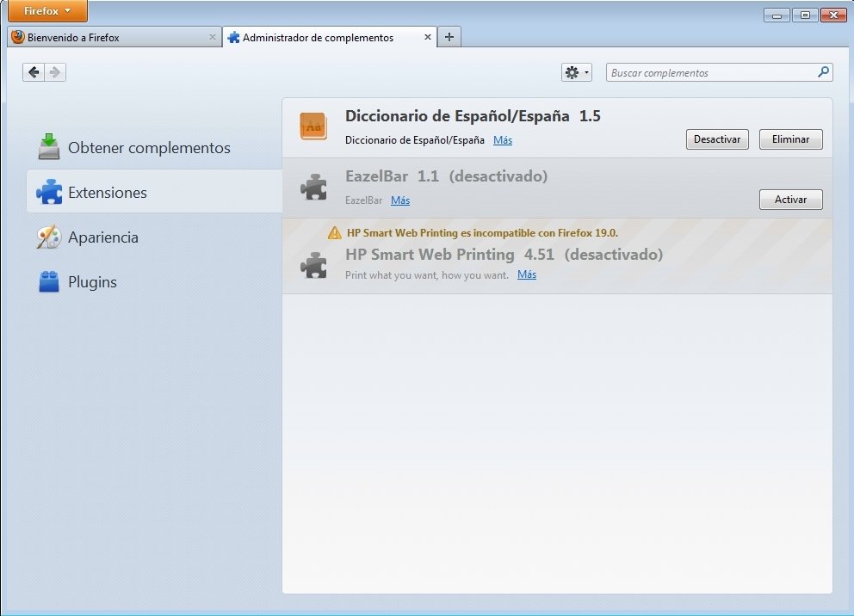Select the EazelBar 1.1 (desactivado) entry
Viewport: 854px width, 616px height.
tap(557, 188)
